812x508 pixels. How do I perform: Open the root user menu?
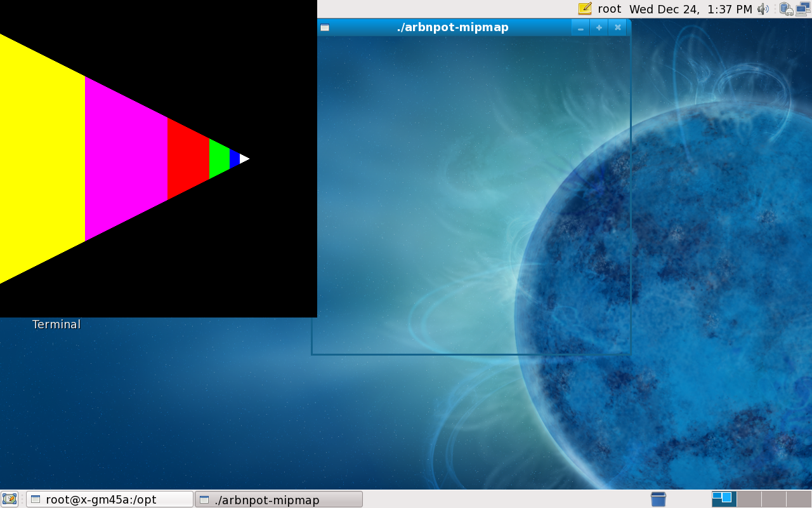point(609,9)
